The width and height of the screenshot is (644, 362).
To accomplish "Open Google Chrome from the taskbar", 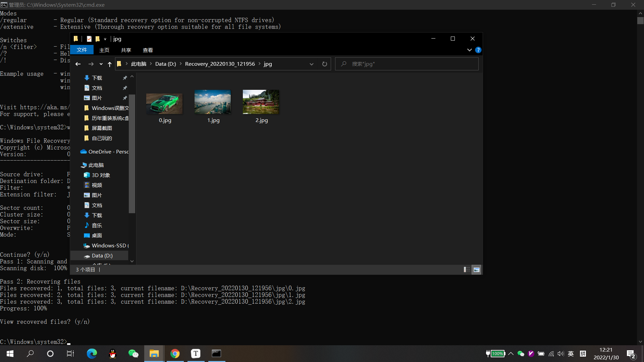I will point(175,353).
